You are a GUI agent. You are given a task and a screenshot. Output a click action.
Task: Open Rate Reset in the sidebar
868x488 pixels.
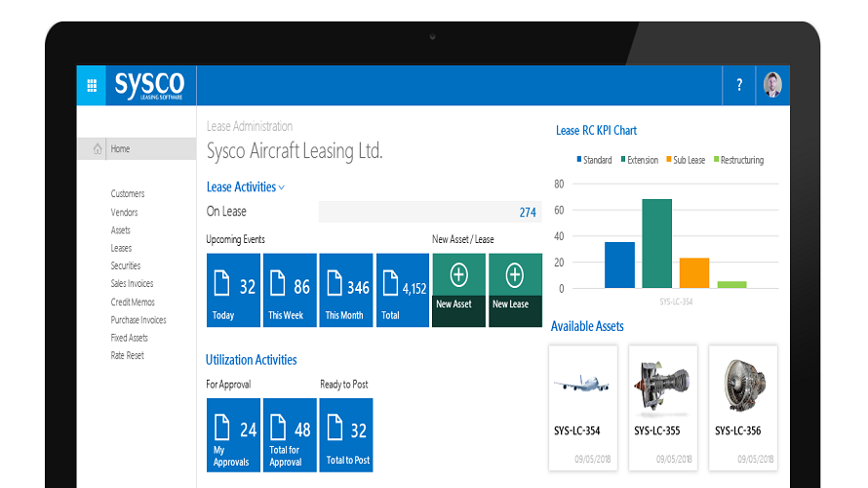[x=127, y=355]
